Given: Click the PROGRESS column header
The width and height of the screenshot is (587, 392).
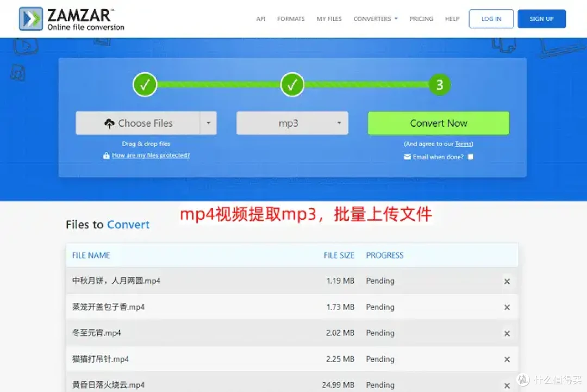Looking at the screenshot, I should (385, 255).
